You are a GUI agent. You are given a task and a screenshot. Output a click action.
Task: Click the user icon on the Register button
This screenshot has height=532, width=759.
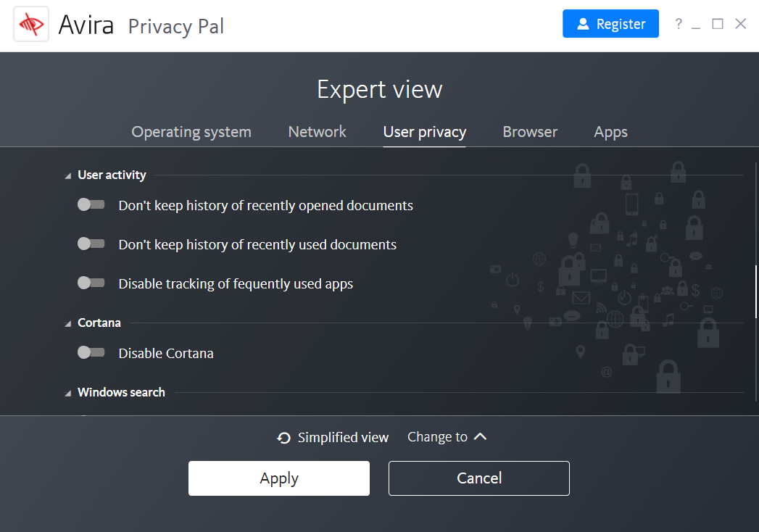tap(583, 23)
